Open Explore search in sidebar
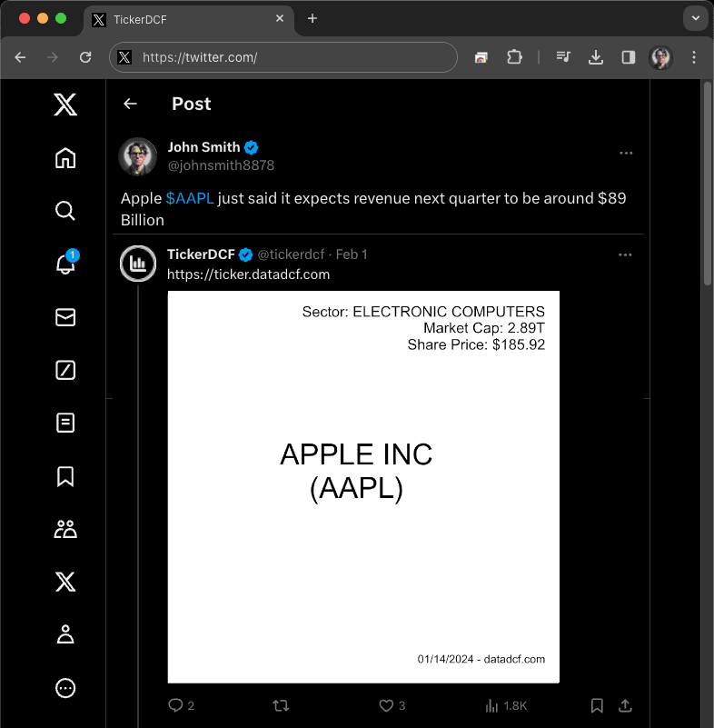The image size is (714, 728). pos(65,211)
